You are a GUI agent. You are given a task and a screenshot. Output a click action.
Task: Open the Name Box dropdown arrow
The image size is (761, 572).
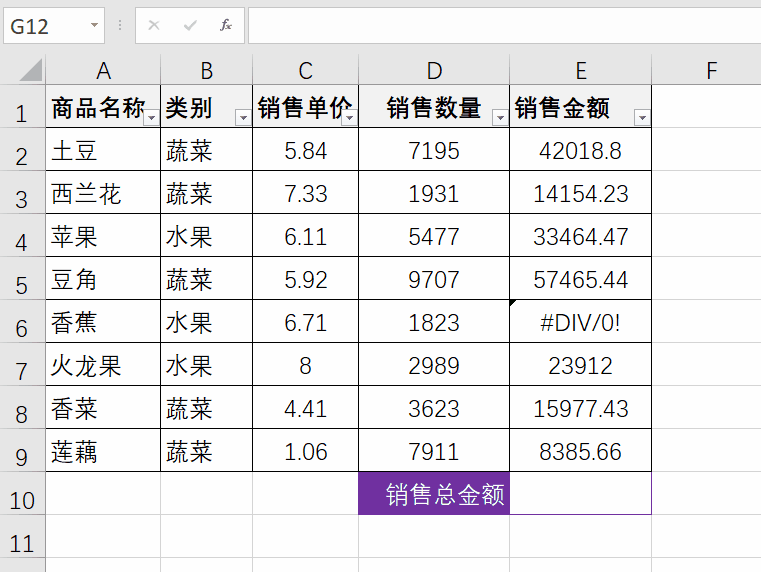(x=94, y=25)
